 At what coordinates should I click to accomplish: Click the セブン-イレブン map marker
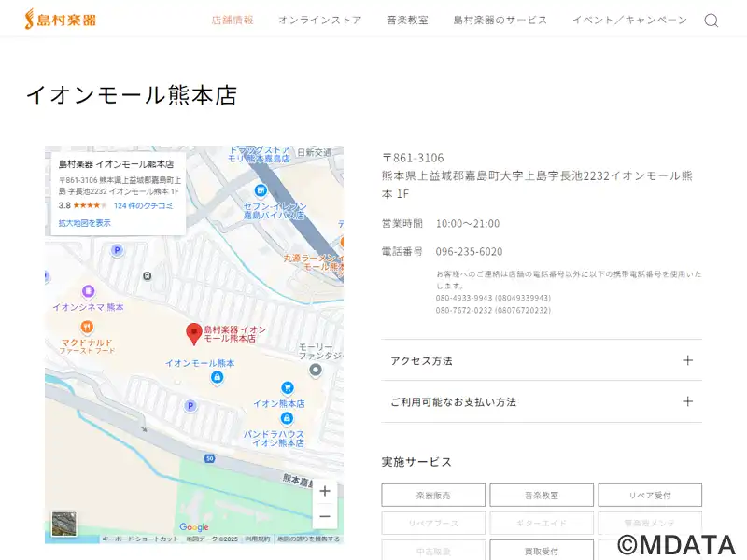pos(261,190)
